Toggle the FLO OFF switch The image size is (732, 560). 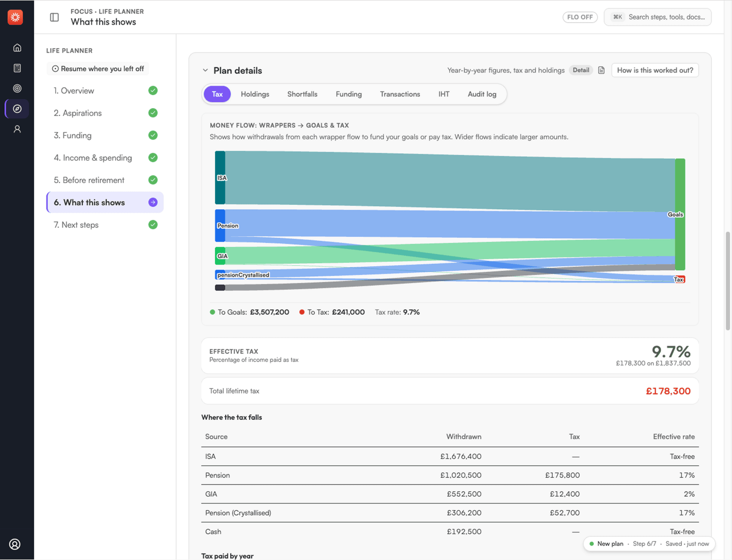point(580,17)
